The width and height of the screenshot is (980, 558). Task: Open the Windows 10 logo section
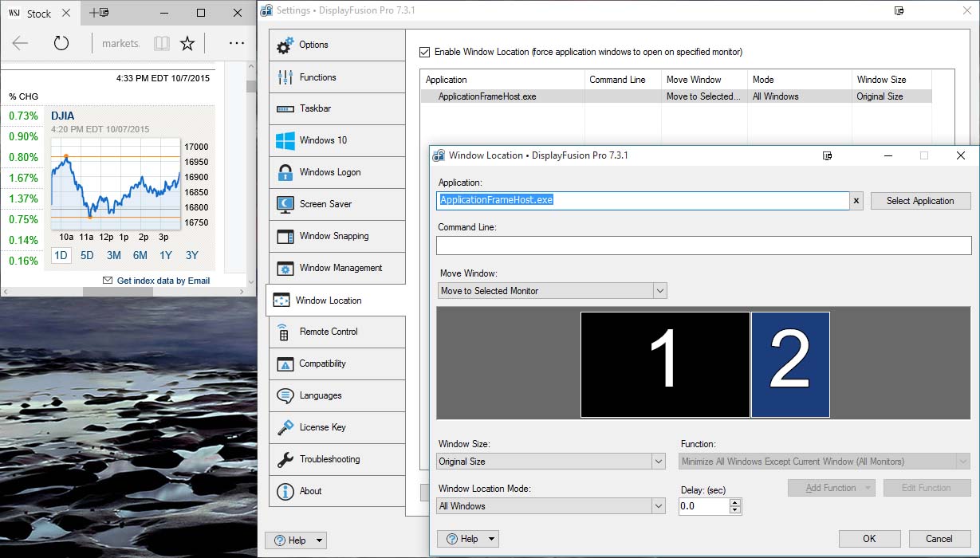pos(285,141)
